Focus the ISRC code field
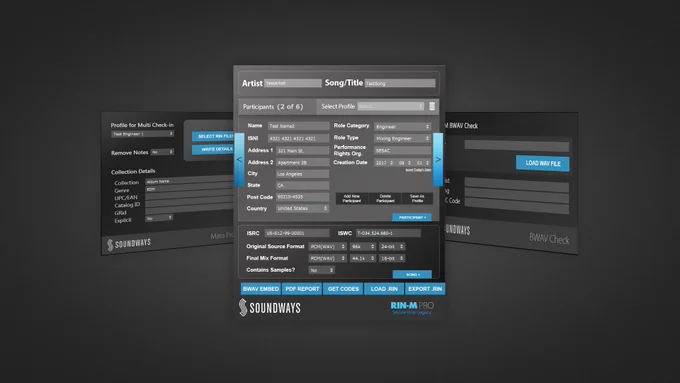 click(x=297, y=233)
